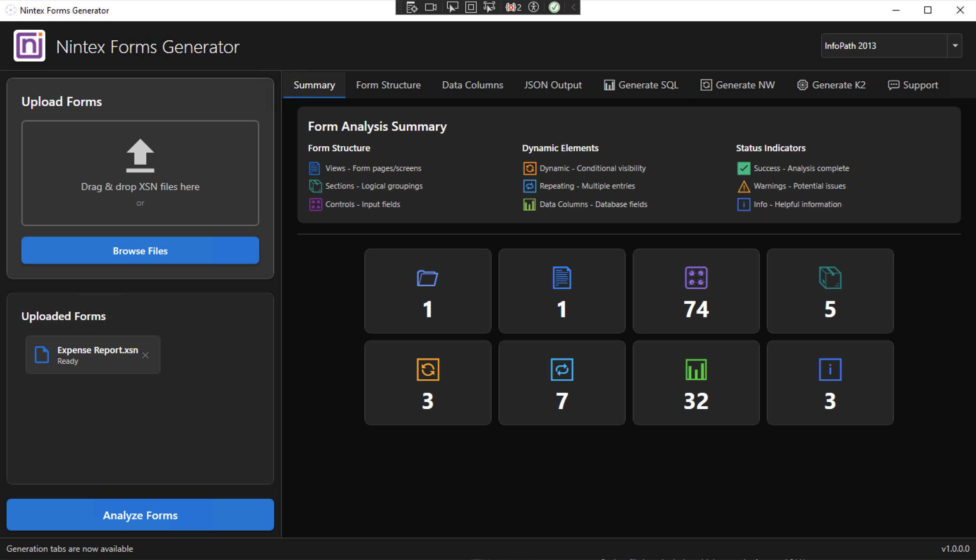Image resolution: width=976 pixels, height=560 pixels.
Task: Collapse the debug toolbar with the chevron
Action: pos(573,7)
